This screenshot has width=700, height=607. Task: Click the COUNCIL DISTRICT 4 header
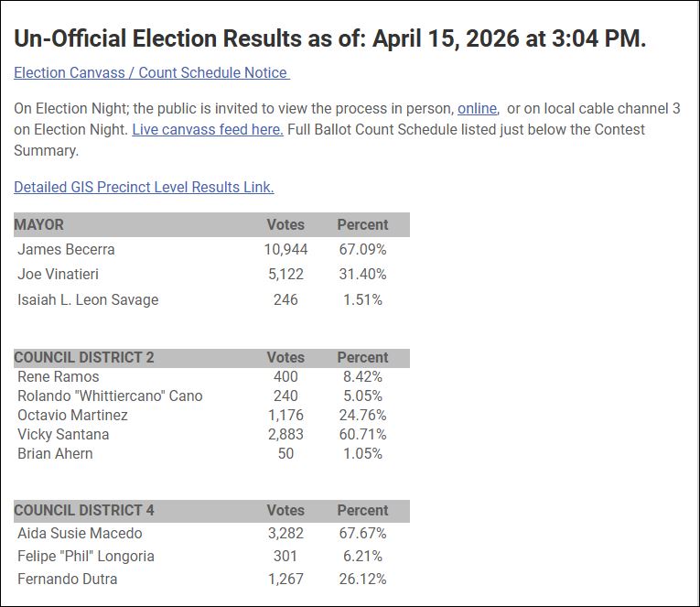84,510
